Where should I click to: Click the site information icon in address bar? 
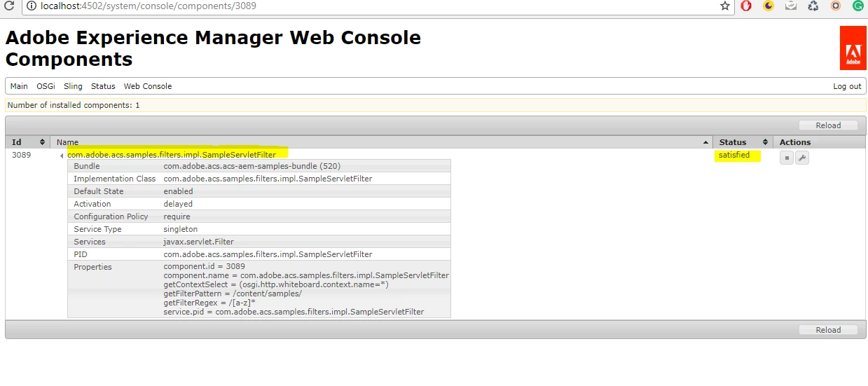[32, 6]
